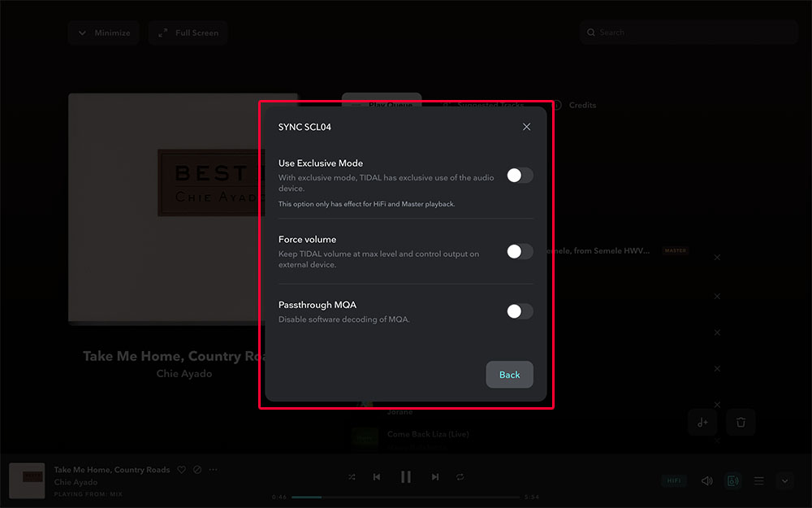Close the SYNC SCL04 dialog
The height and width of the screenshot is (508, 812).
tap(526, 127)
